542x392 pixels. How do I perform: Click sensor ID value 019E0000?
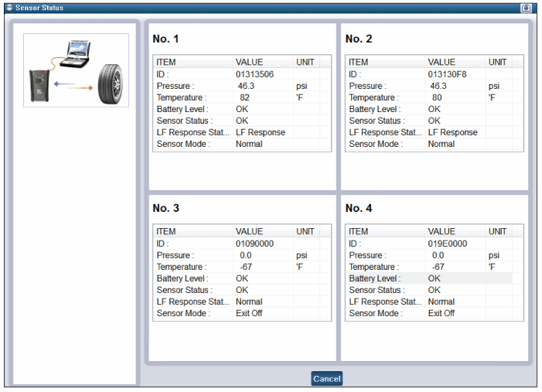446,244
